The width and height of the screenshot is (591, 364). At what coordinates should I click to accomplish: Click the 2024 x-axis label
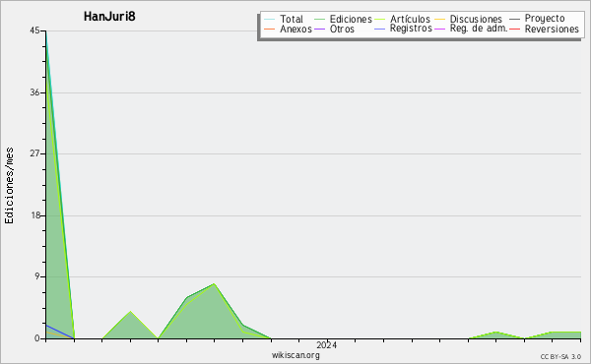(327, 345)
